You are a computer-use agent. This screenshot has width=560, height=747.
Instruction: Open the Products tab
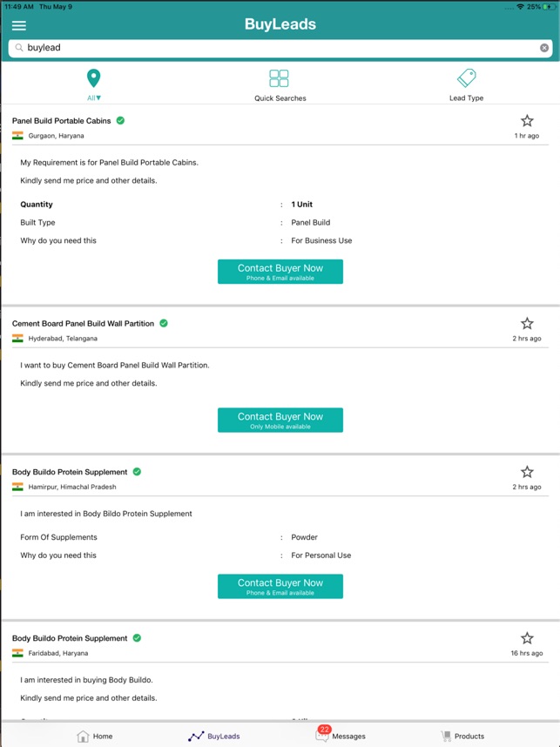point(462,736)
